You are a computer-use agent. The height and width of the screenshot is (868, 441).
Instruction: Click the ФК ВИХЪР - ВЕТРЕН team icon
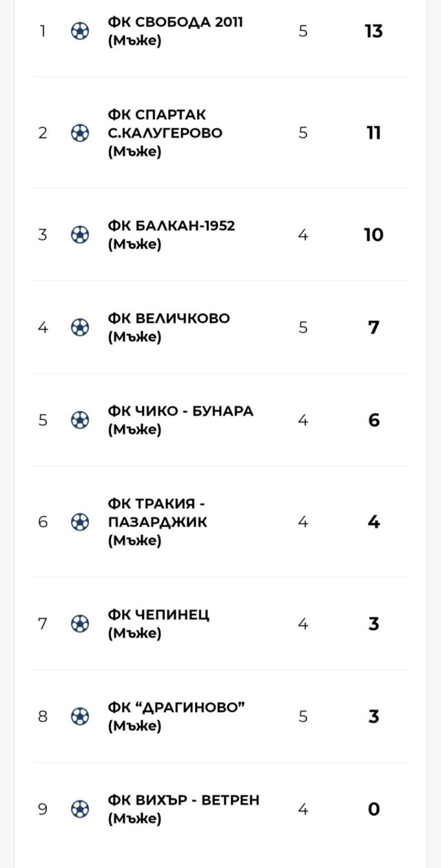click(80, 809)
